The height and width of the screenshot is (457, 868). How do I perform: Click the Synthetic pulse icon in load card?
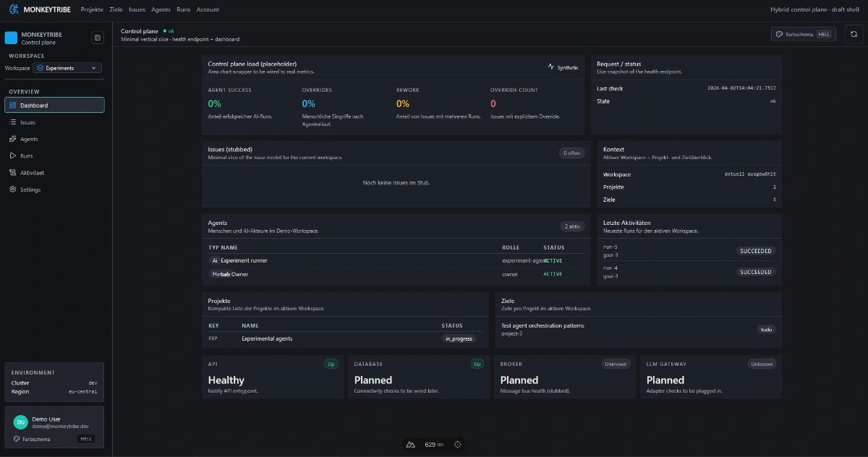(551, 67)
